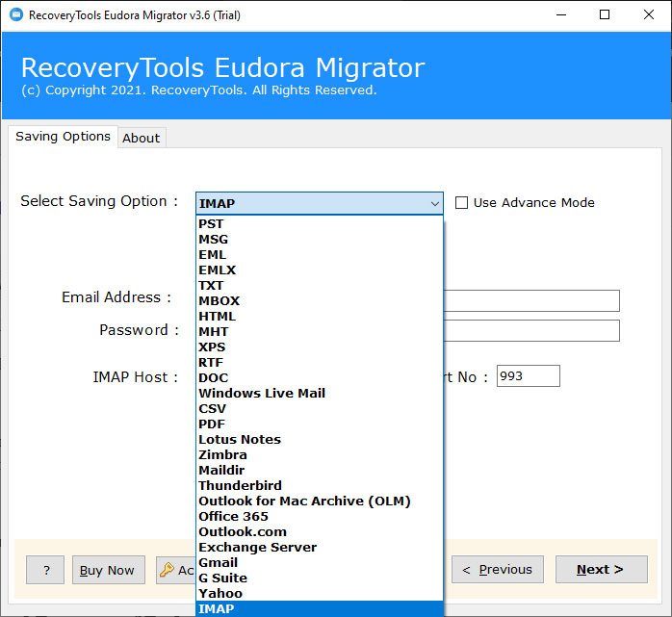Select HTML option in list
672x617 pixels.
(x=320, y=317)
